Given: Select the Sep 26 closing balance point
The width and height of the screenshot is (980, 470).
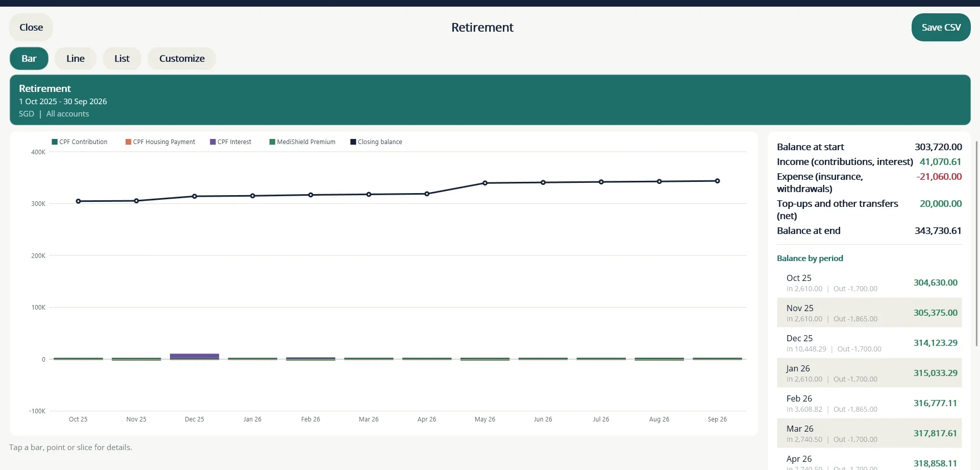Looking at the screenshot, I should click(717, 181).
